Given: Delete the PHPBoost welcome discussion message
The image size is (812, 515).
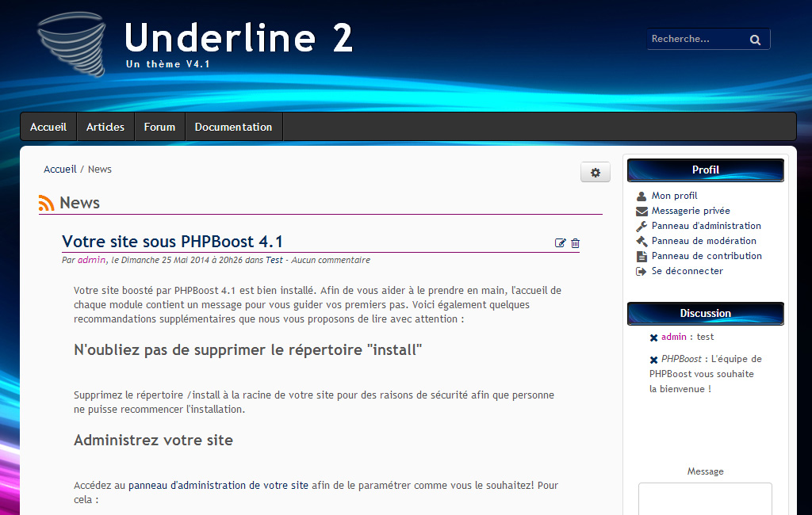Looking at the screenshot, I should pos(653,360).
